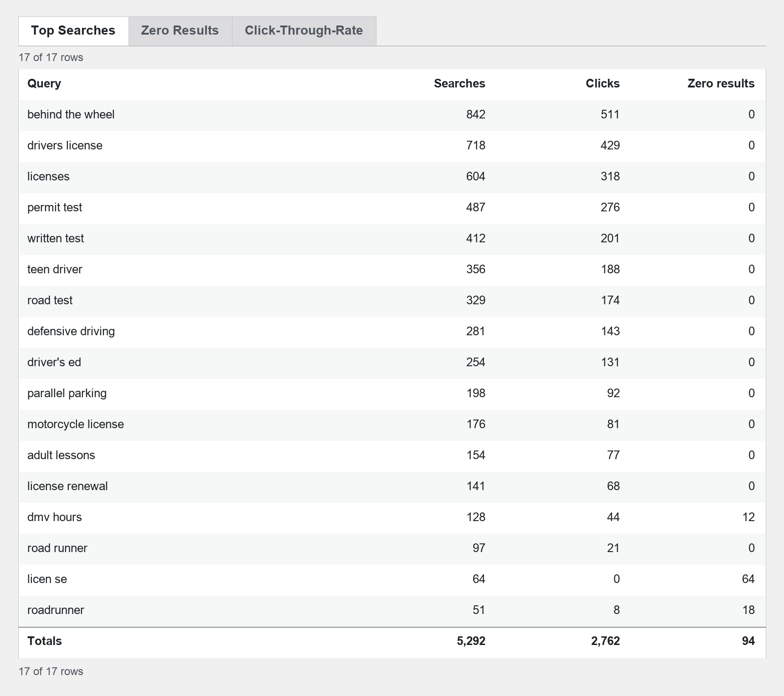Select the 329 searches cell
This screenshot has height=696, width=784.
pyautogui.click(x=476, y=301)
